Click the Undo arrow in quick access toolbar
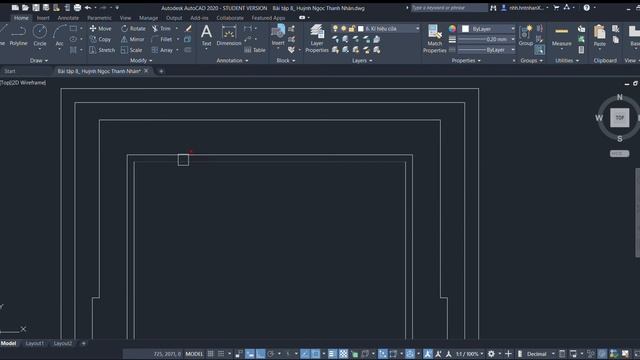 (x=88, y=7)
